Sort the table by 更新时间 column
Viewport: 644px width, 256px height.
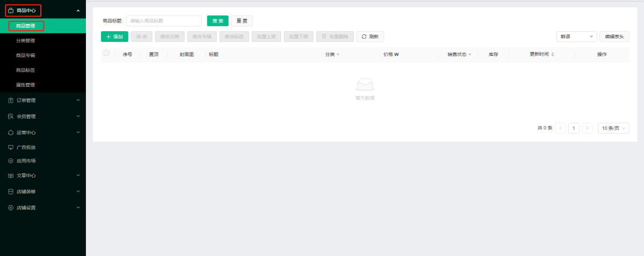(553, 54)
